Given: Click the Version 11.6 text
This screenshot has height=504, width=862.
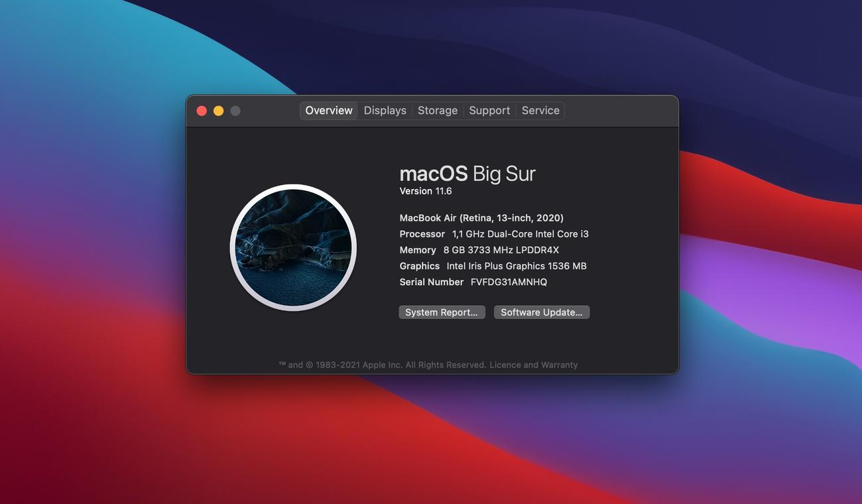Looking at the screenshot, I should coord(426,191).
